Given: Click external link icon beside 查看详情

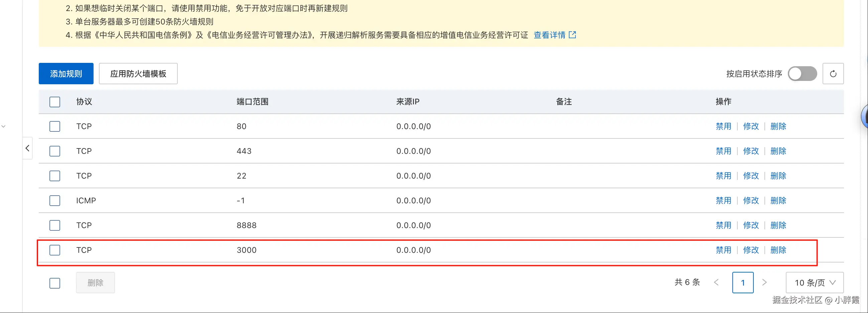Looking at the screenshot, I should pyautogui.click(x=572, y=35).
